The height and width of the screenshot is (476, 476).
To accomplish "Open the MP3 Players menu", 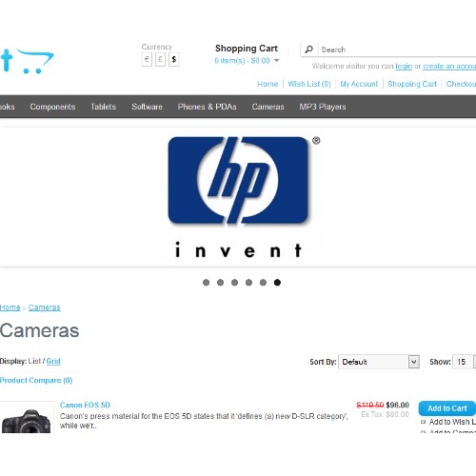I will pyautogui.click(x=323, y=107).
